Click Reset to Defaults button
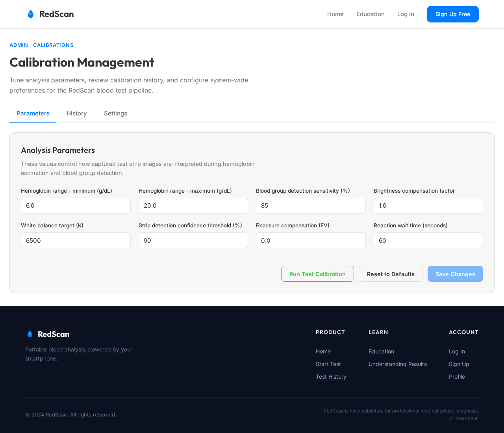This screenshot has width=504, height=433. [391, 274]
